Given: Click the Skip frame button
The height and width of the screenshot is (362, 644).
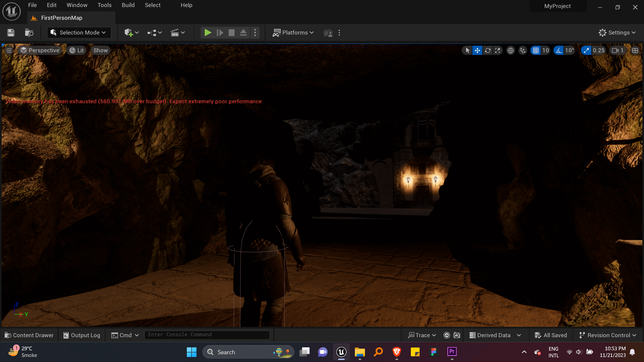Looking at the screenshot, I should coord(220,33).
